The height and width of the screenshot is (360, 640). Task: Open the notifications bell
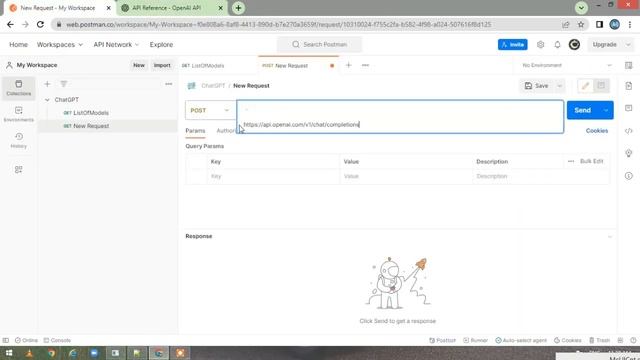pos(557,44)
